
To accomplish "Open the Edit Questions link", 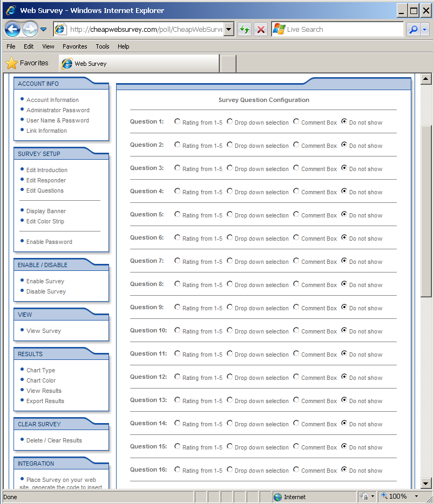I will coord(45,190).
